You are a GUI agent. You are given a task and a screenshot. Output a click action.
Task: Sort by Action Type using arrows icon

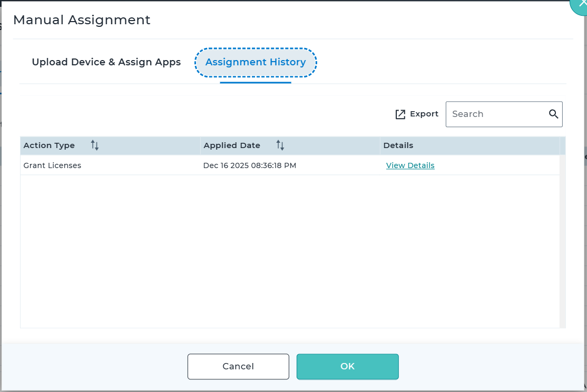pyautogui.click(x=95, y=145)
